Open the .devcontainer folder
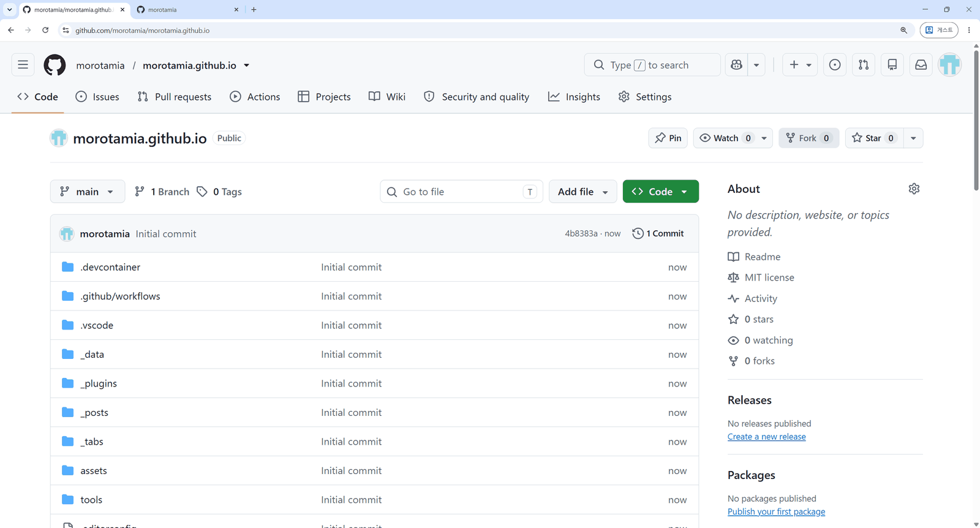The width and height of the screenshot is (980, 528). (110, 267)
